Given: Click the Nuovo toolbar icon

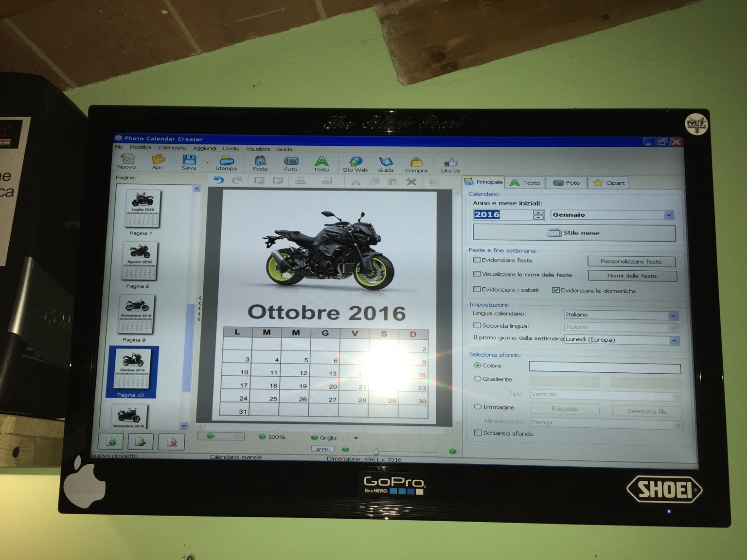Looking at the screenshot, I should 127,161.
